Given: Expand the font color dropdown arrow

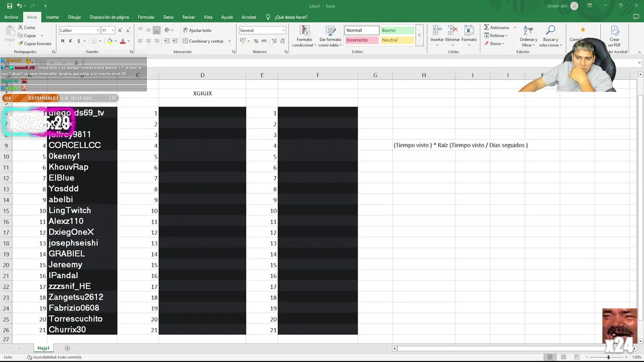Looking at the screenshot, I should click(x=128, y=41).
